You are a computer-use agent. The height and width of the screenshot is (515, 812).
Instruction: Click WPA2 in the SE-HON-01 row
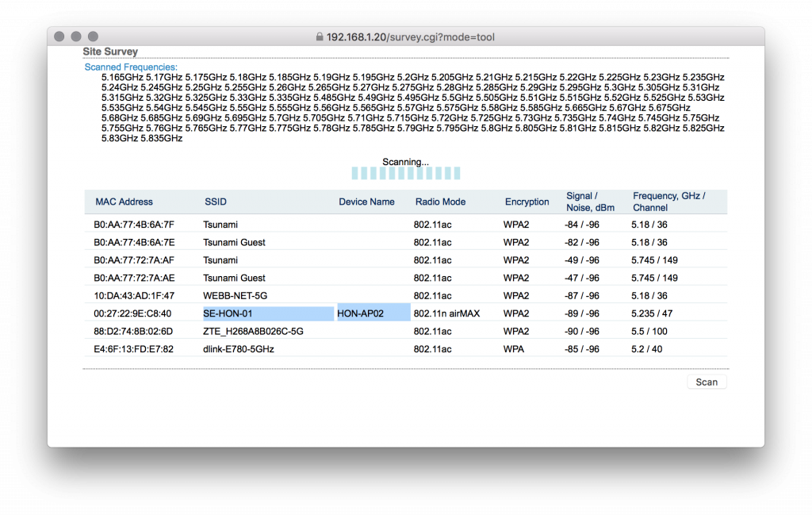tap(516, 313)
